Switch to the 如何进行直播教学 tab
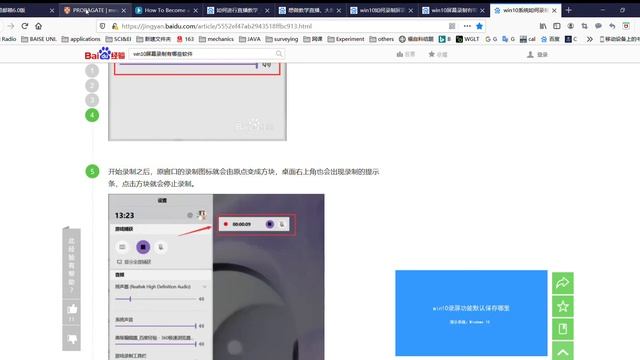The width and height of the screenshot is (640, 360). (x=238, y=10)
